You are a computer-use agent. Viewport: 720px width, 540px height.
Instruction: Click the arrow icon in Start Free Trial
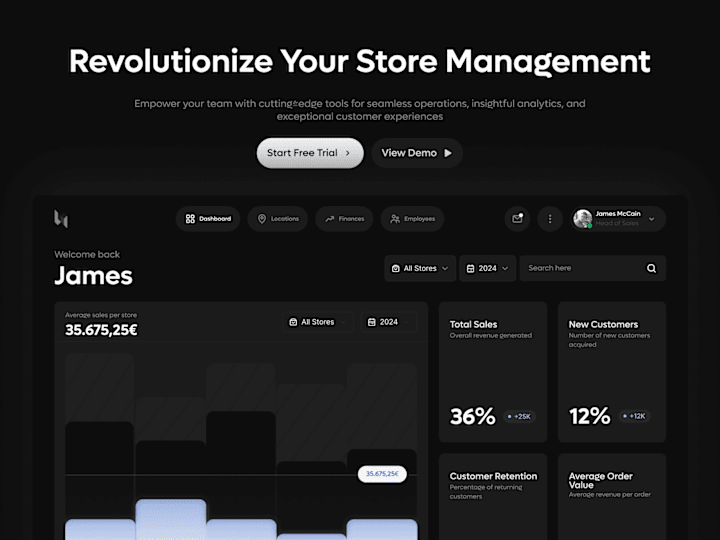pyautogui.click(x=348, y=153)
